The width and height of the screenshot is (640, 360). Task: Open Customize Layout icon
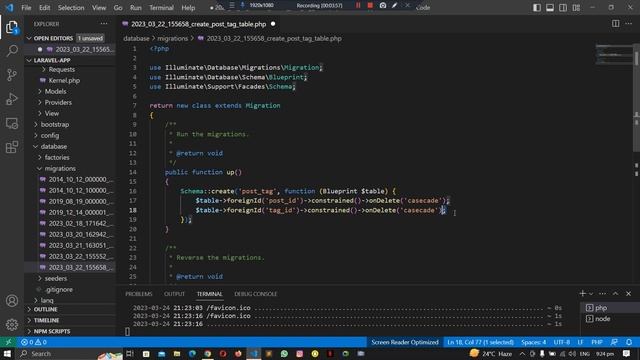coord(576,7)
